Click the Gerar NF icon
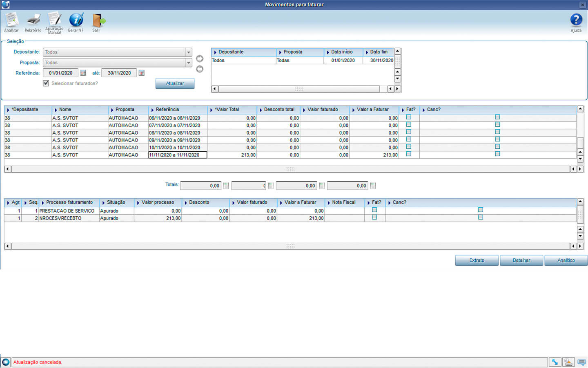Screen dimensions: 588x368 [x=76, y=20]
